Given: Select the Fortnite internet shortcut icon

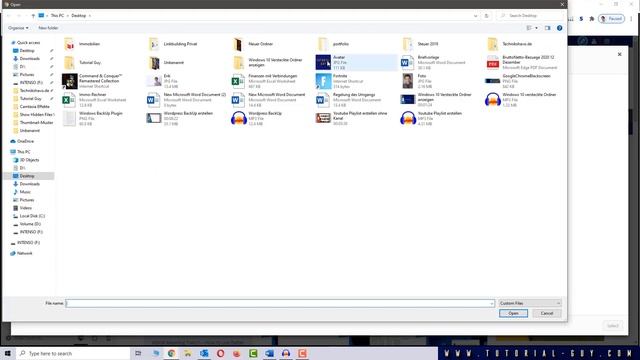Looking at the screenshot, I should [x=323, y=81].
